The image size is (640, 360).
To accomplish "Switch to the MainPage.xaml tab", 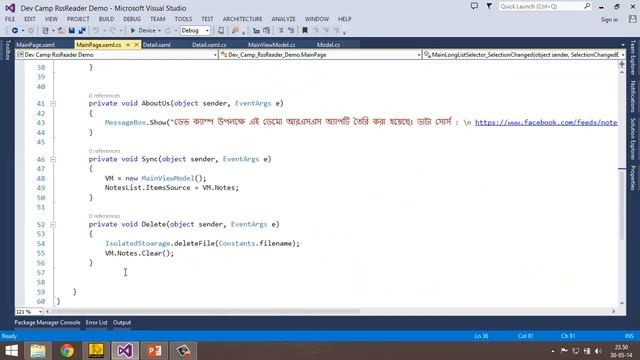I will pyautogui.click(x=36, y=44).
